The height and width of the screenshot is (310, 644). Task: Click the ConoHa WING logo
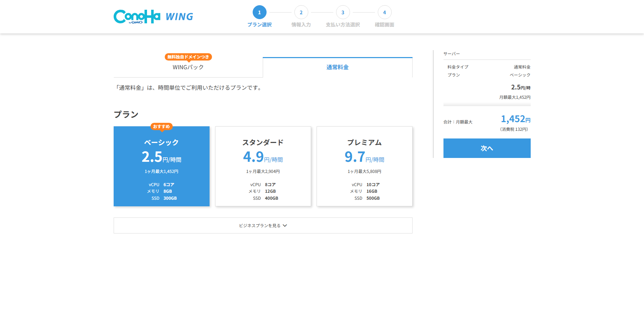click(153, 16)
